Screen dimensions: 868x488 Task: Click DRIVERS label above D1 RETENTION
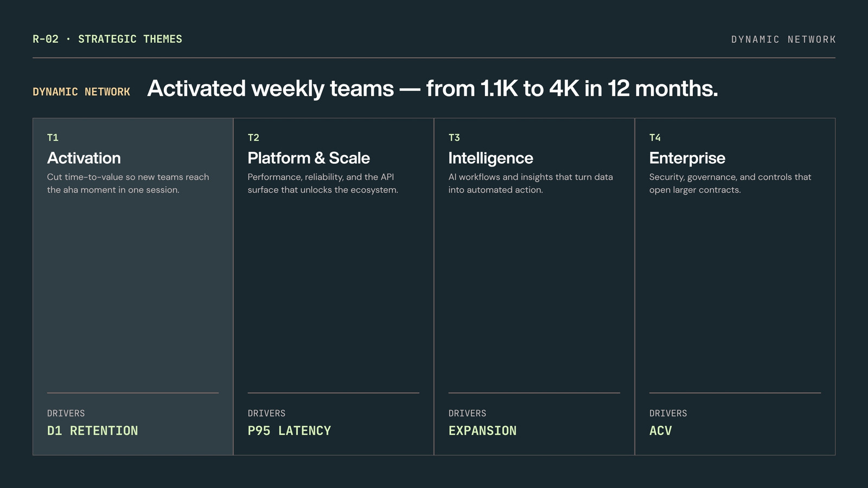click(x=66, y=413)
